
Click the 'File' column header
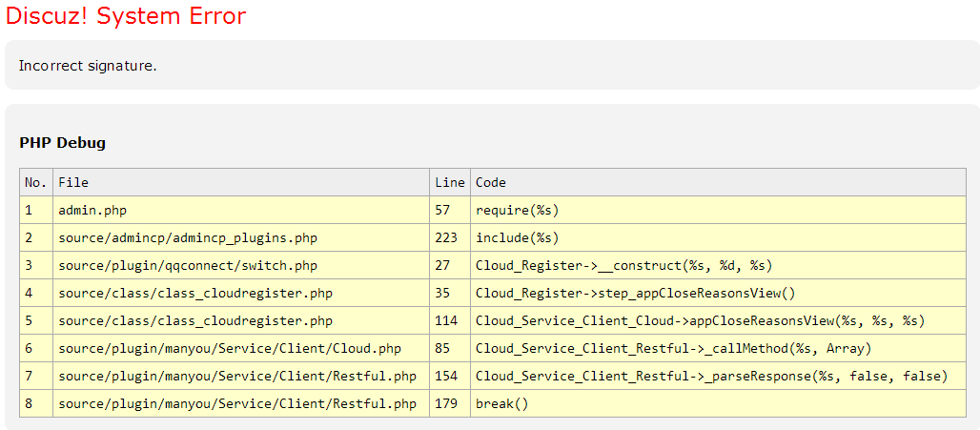tap(73, 182)
